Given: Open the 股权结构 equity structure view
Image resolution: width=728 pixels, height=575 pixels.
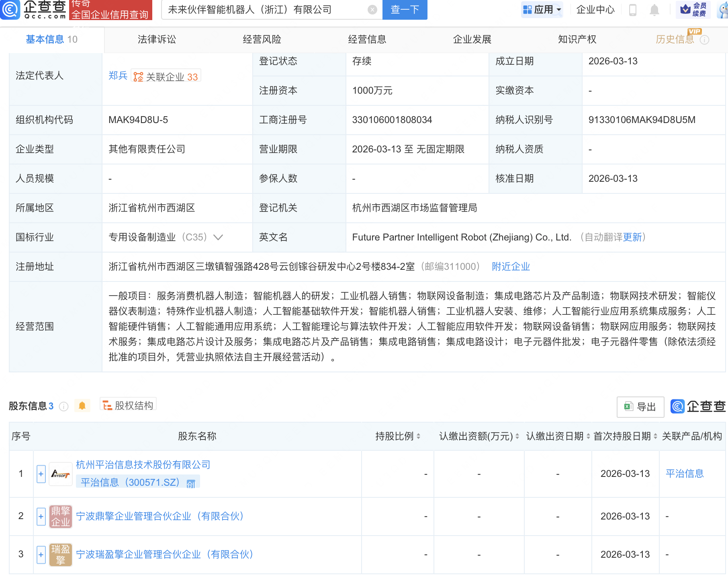Looking at the screenshot, I should click(x=128, y=405).
